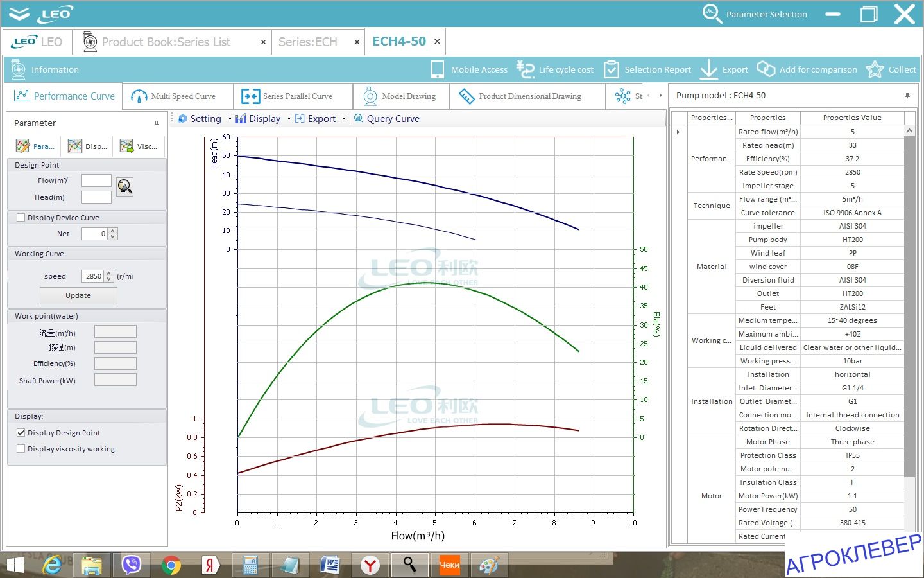This screenshot has height=578, width=924.
Task: Enable Display viscosity working checkbox
Action: [x=21, y=449]
